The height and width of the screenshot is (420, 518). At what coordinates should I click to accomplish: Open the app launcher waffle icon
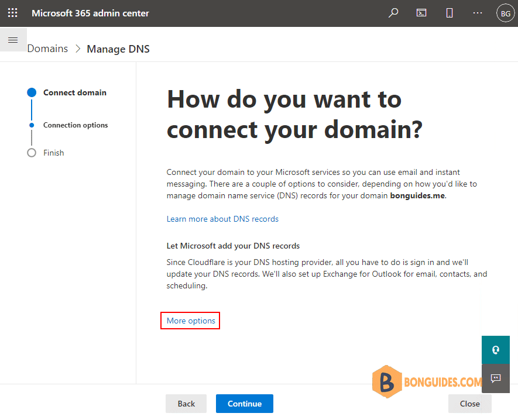(12, 13)
